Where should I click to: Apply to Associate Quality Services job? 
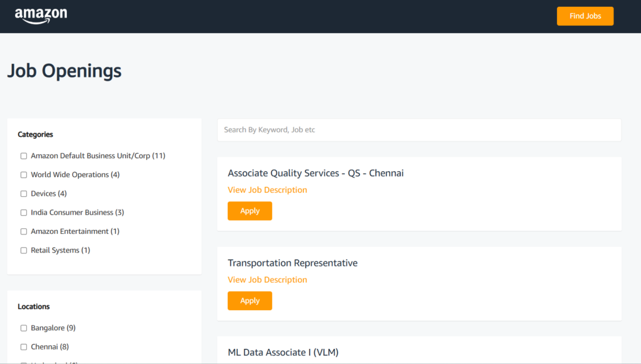point(250,211)
